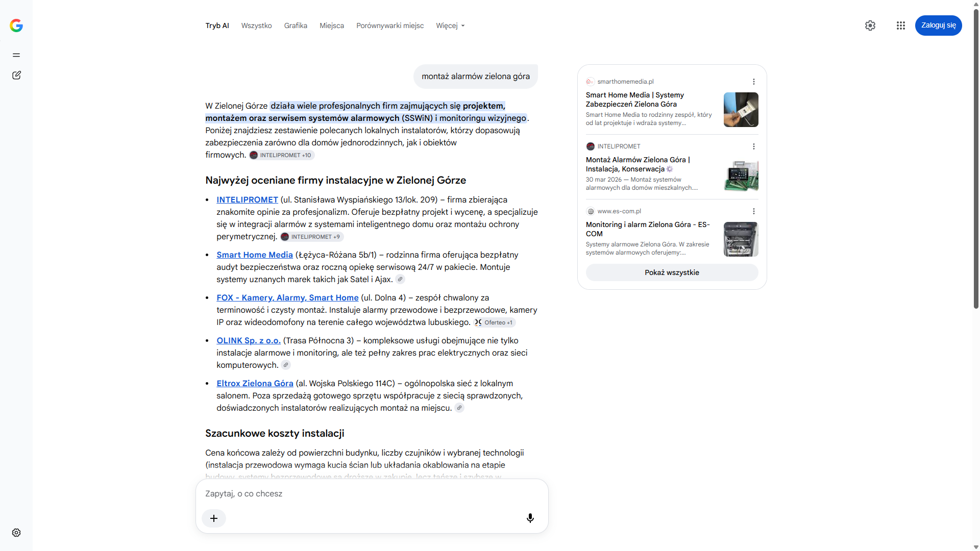Viewport: 980px width, 551px height.
Task: Expand the Więcej dropdown menu
Action: point(450,26)
